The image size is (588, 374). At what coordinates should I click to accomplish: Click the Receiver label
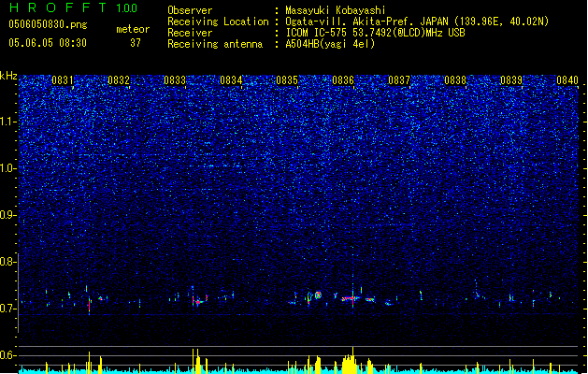tap(190, 33)
